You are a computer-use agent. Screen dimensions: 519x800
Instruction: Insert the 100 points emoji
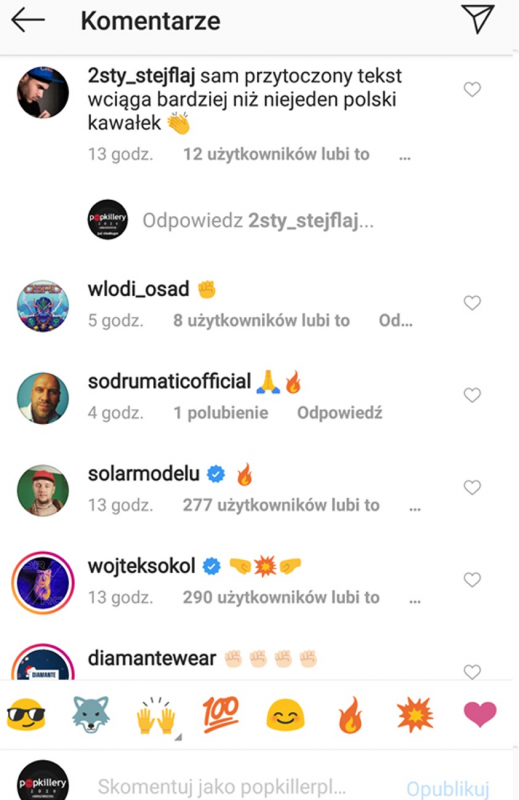[x=220, y=714]
